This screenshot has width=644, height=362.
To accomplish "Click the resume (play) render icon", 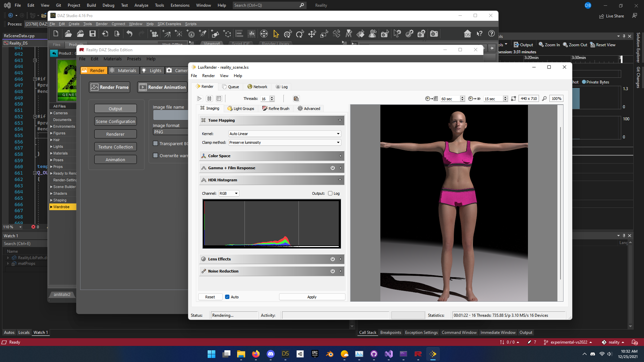I will click(200, 99).
